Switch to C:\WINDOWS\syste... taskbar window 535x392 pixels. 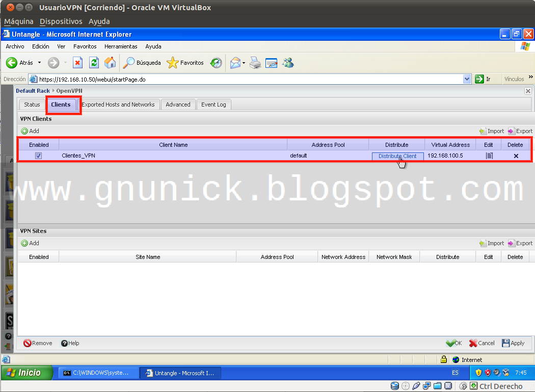(99, 373)
